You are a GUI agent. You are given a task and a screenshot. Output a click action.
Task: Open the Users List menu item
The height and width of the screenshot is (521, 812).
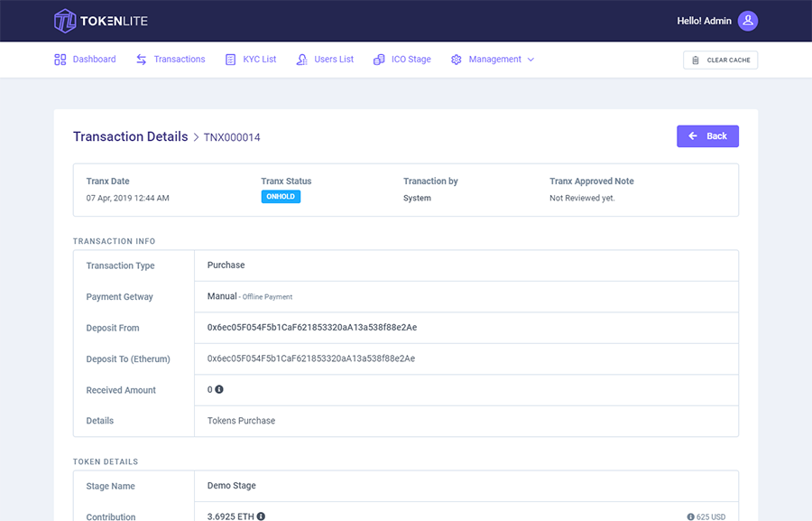[x=334, y=59]
